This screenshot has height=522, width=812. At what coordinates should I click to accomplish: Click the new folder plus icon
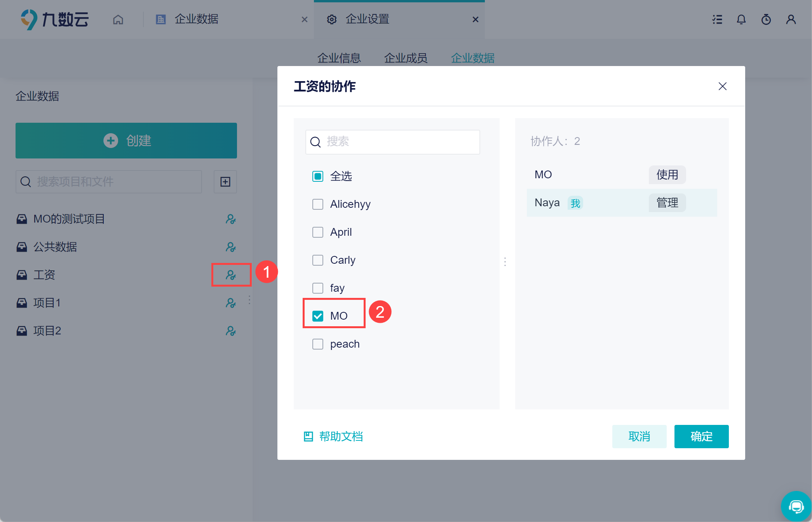pos(225,182)
